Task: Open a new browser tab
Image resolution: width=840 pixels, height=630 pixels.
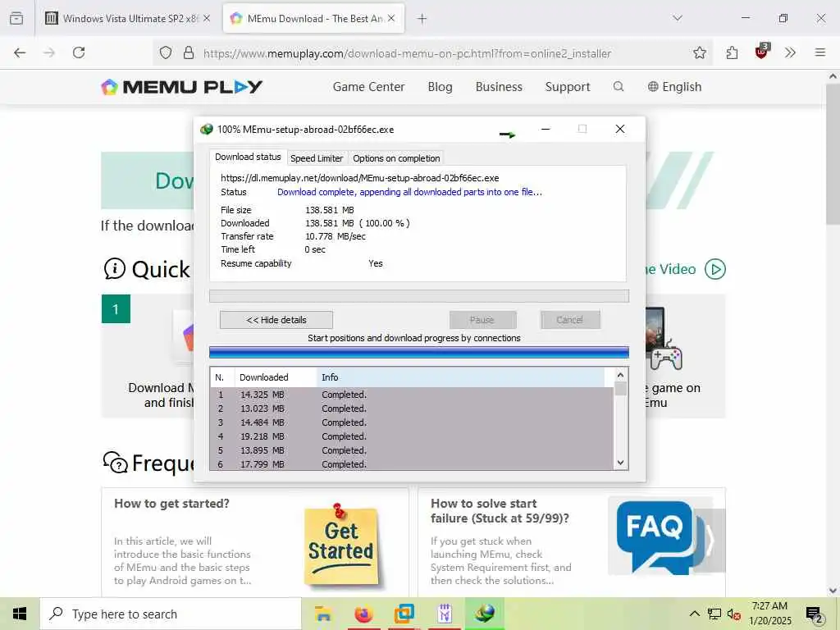Action: coord(422,19)
